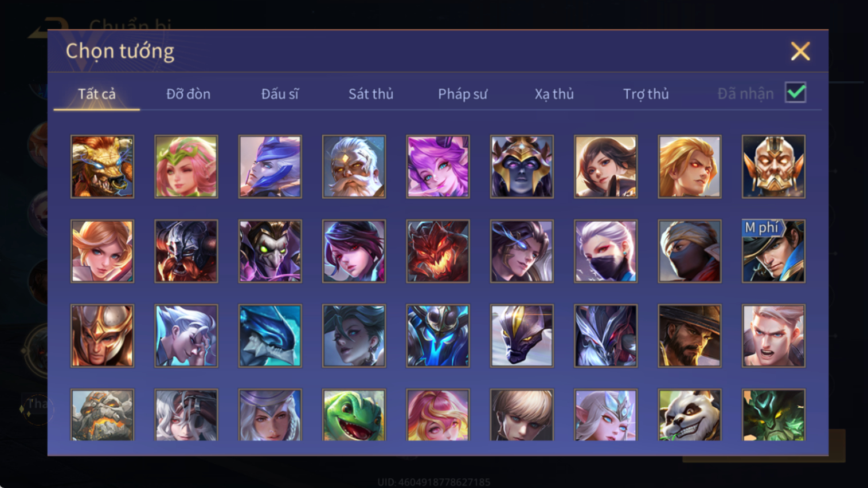Image resolution: width=868 pixels, height=488 pixels.
Task: Select the Đấu sĩ tab
Action: point(280,94)
